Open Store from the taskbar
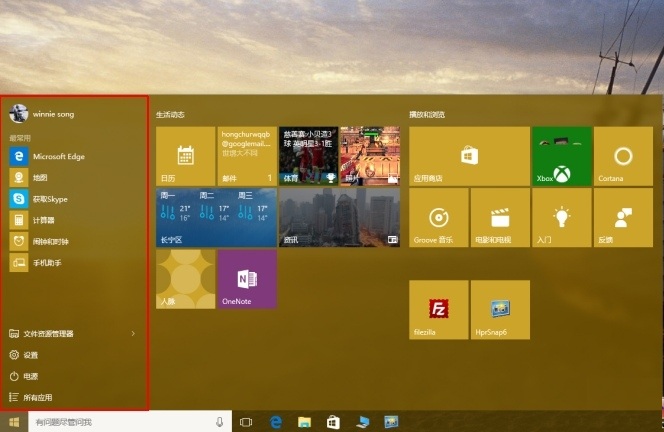The height and width of the screenshot is (432, 664). [333, 422]
